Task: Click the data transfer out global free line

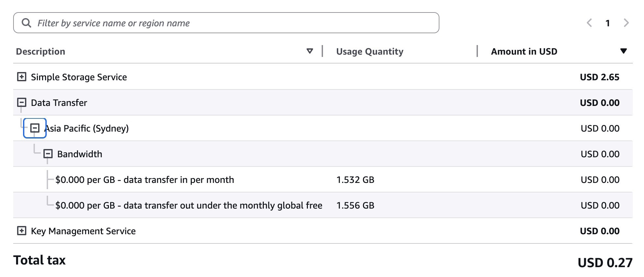Action: pyautogui.click(x=189, y=205)
